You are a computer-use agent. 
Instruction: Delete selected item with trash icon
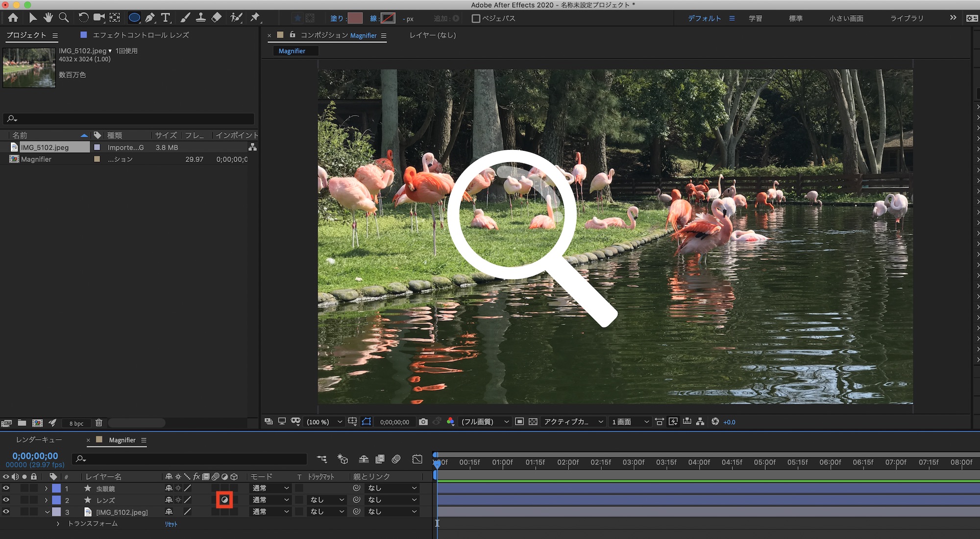pyautogui.click(x=98, y=423)
